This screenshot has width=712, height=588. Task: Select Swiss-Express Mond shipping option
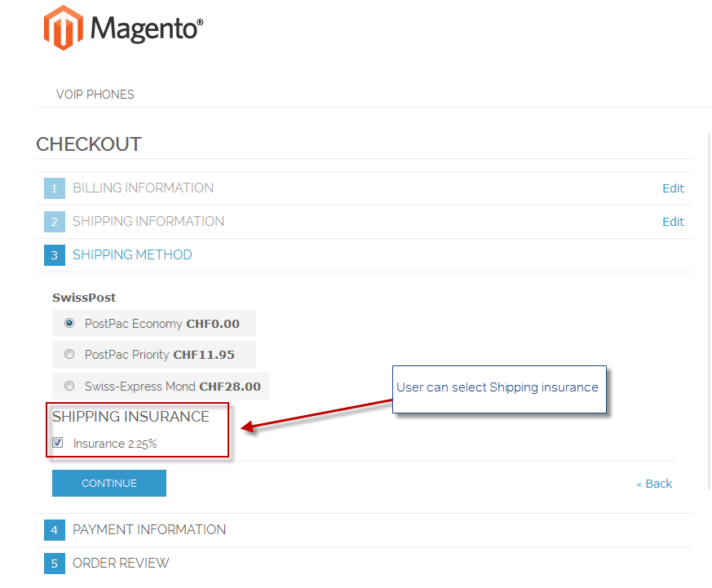[x=69, y=386]
